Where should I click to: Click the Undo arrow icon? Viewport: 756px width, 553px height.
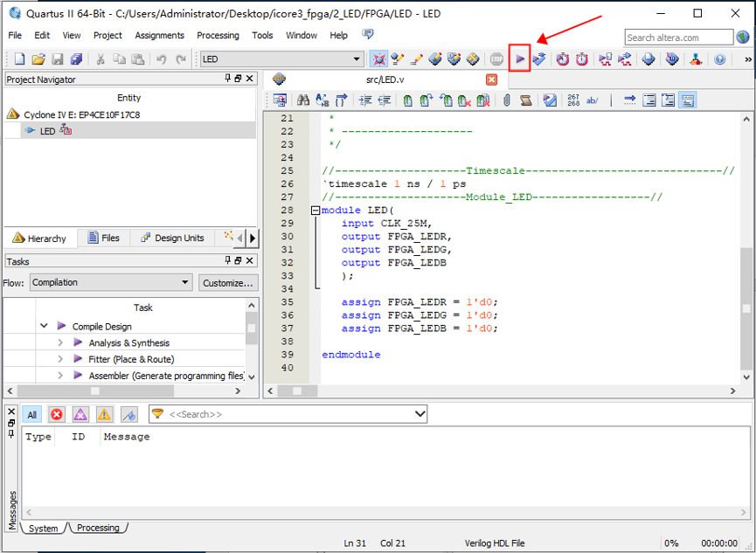(x=161, y=59)
